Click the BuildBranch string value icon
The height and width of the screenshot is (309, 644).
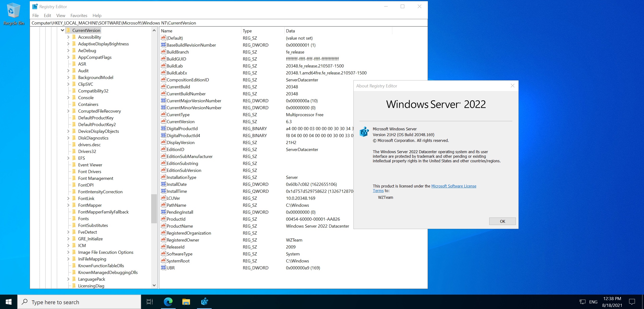click(x=163, y=52)
